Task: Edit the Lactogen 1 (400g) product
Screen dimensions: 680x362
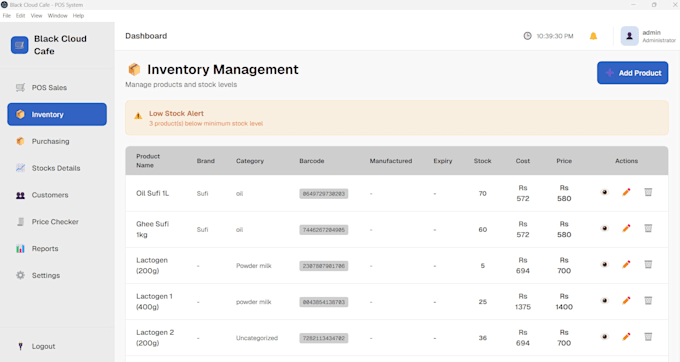Action: (626, 300)
